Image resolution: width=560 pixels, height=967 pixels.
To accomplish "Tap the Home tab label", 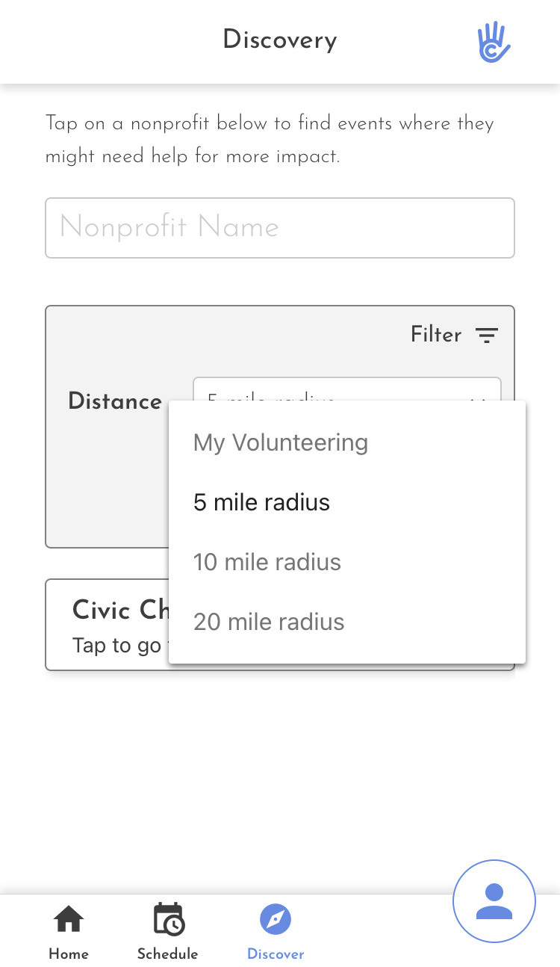I will click(69, 954).
